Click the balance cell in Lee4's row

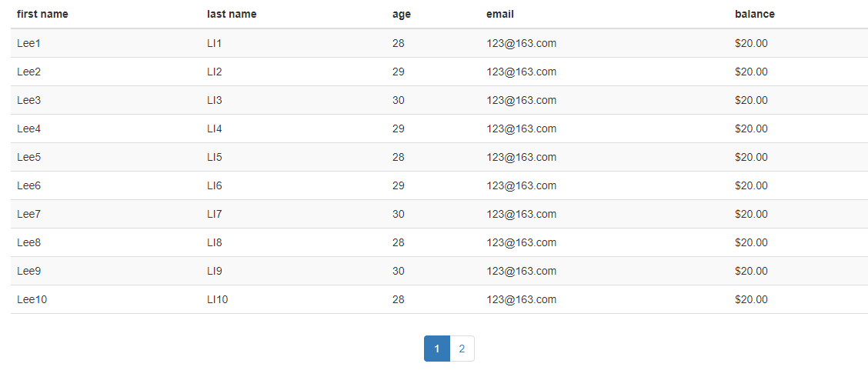pyautogui.click(x=751, y=128)
